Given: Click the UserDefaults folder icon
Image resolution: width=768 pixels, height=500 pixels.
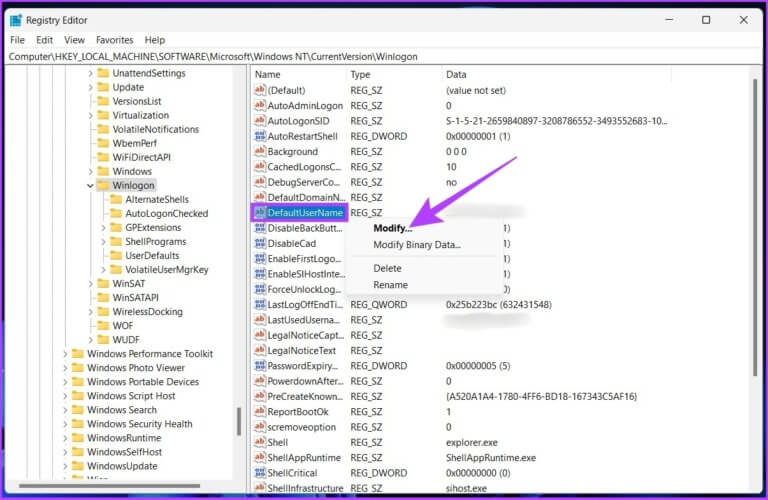Looking at the screenshot, I should pos(116,256).
